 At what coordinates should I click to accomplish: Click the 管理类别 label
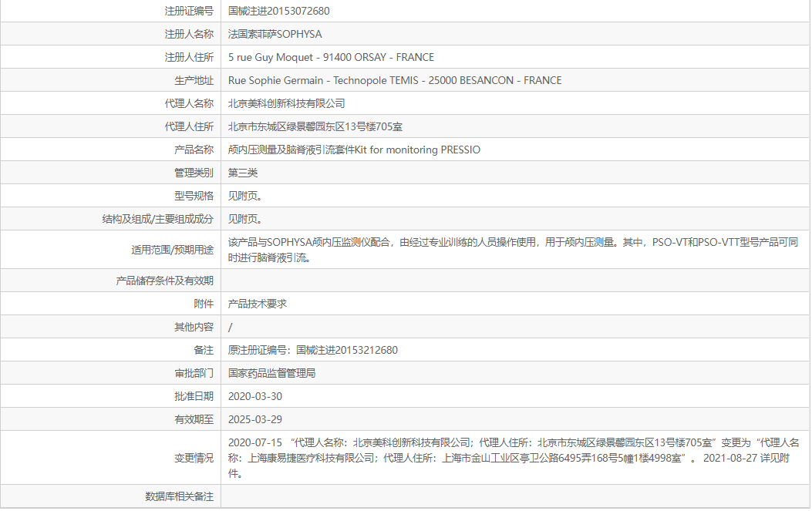[x=194, y=173]
